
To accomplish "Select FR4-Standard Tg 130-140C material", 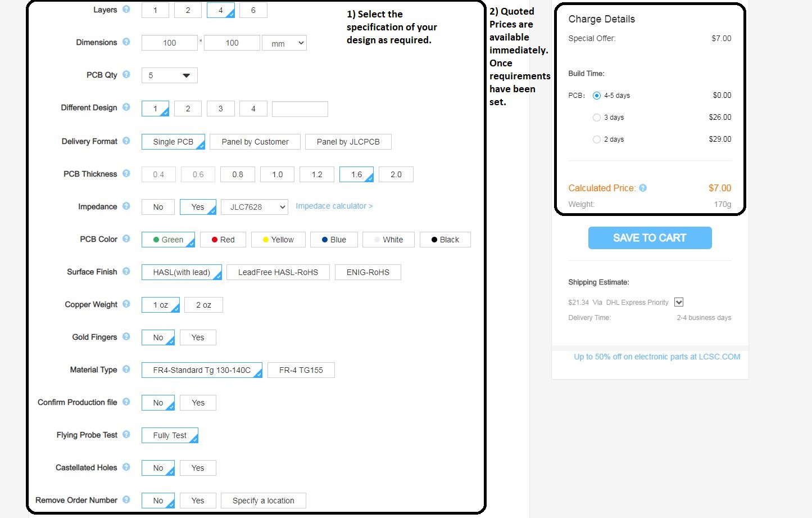I will coord(202,370).
